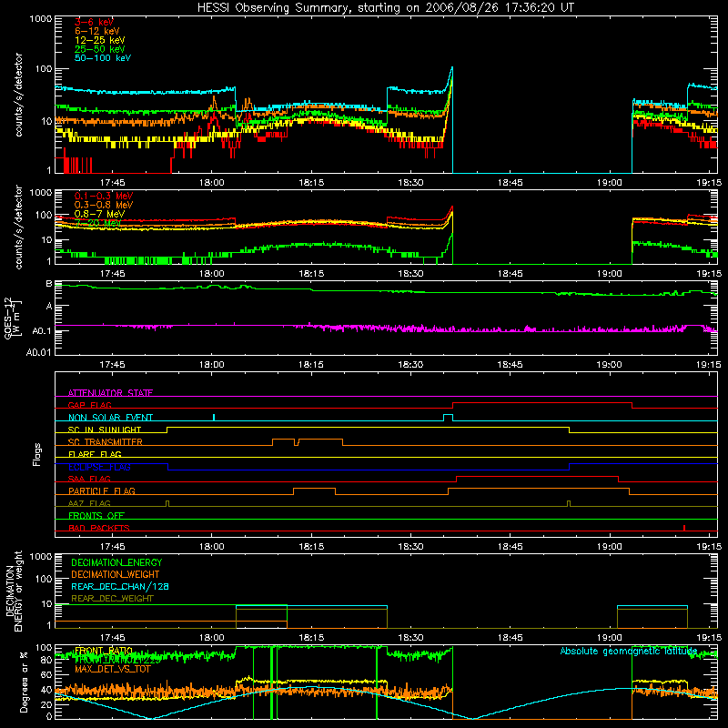Select the SC_TRANSMITTER flag label

tap(105, 442)
